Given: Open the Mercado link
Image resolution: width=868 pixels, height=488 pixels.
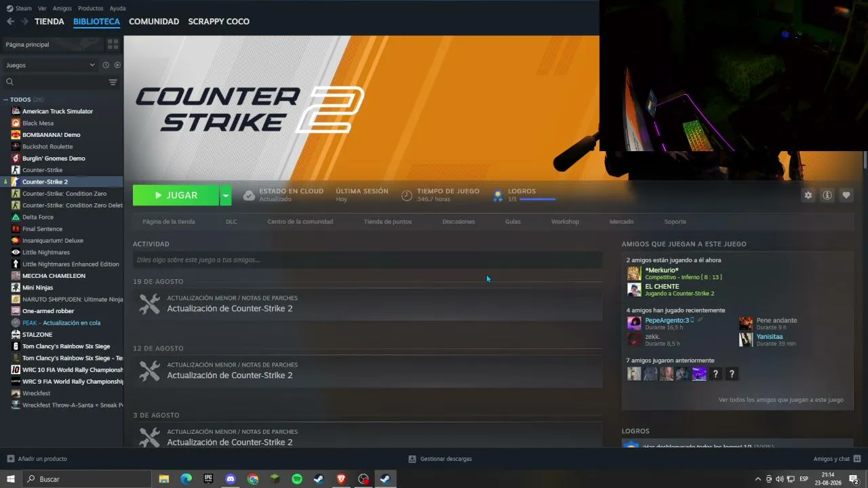Looking at the screenshot, I should point(621,222).
